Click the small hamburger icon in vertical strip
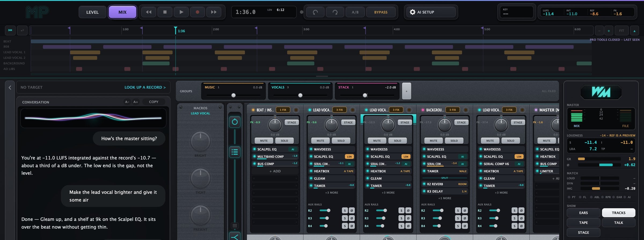The image size is (644, 240). 235,226
